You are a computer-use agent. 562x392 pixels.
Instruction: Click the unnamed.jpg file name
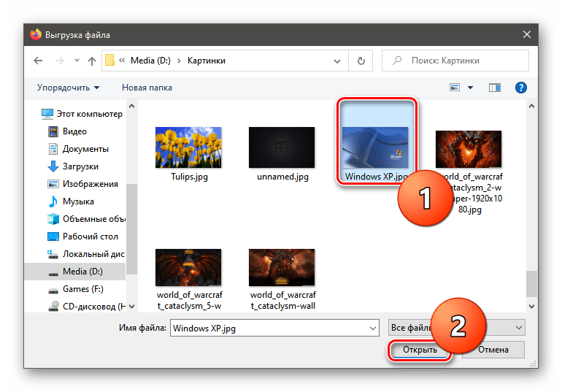(282, 177)
